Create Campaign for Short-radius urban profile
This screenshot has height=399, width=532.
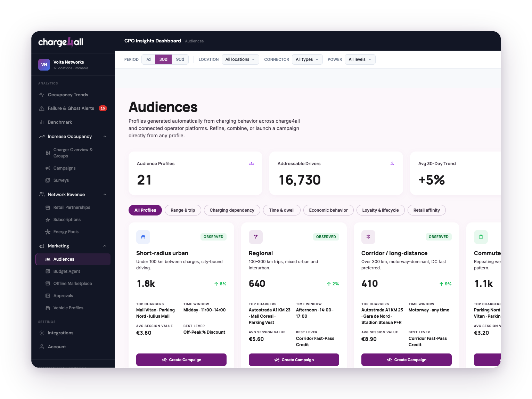[181, 360]
